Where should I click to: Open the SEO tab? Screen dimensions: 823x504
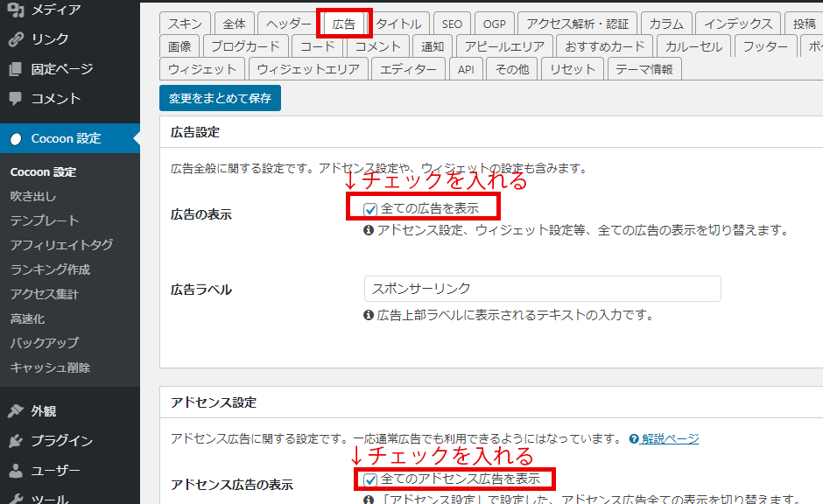(452, 24)
